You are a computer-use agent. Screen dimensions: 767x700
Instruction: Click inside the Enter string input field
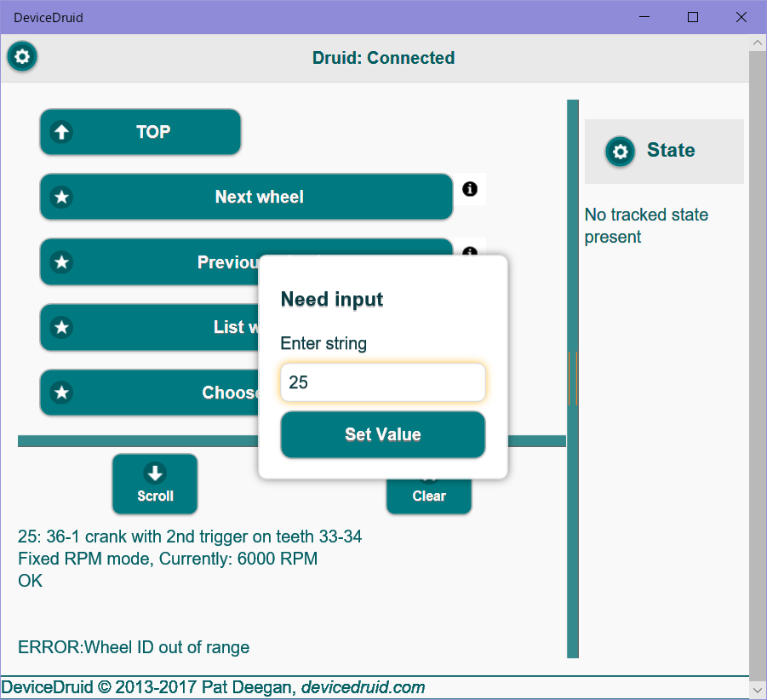[382, 382]
